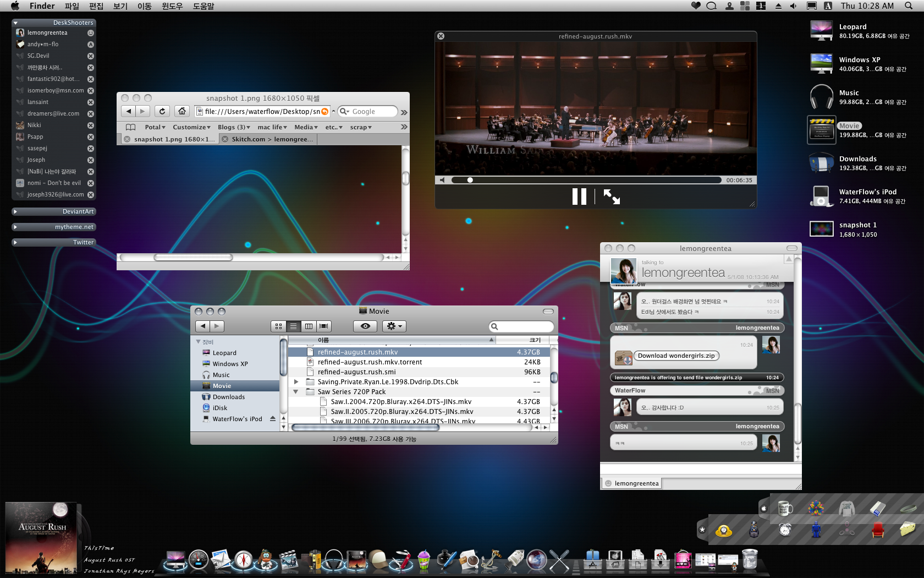The height and width of the screenshot is (578, 924).
Task: Expand Saving.Private.Ryan folder row
Action: point(296,381)
